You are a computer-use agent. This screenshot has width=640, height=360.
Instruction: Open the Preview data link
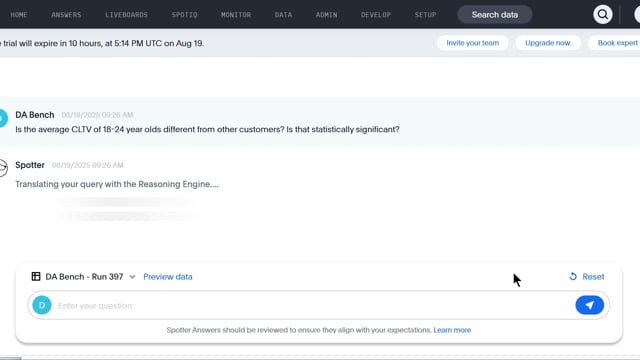(x=168, y=277)
